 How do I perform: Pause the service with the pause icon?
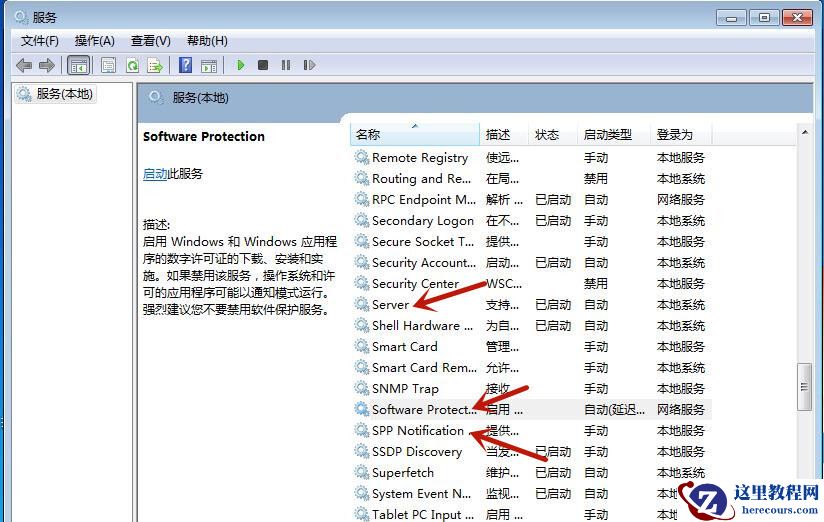[286, 65]
